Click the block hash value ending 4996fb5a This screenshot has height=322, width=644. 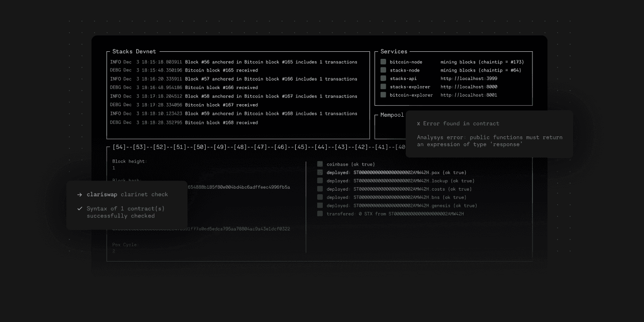pos(239,187)
